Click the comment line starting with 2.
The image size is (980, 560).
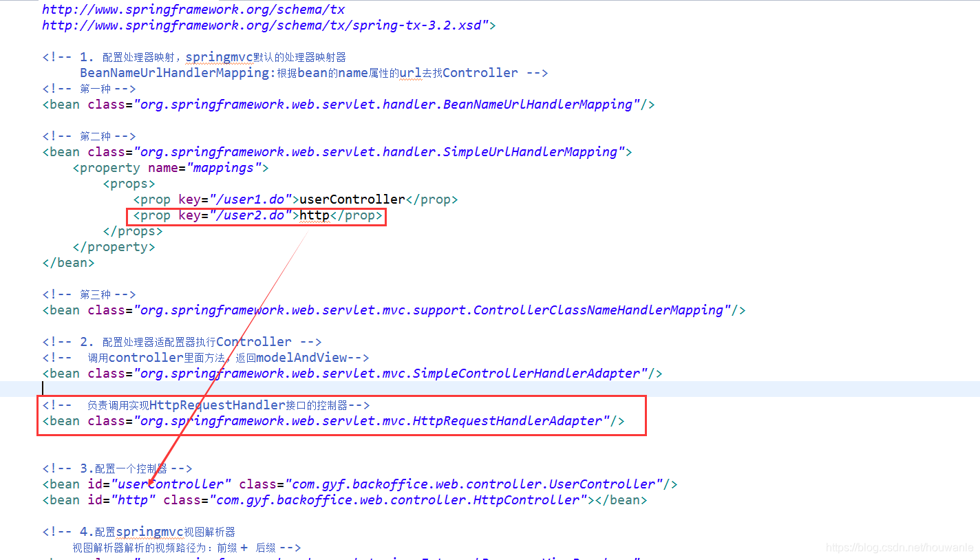click(182, 342)
